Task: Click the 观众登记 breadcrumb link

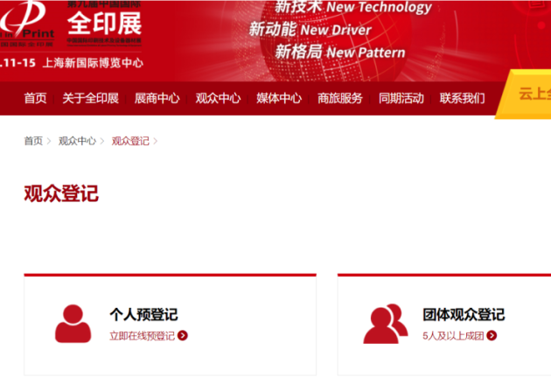Action: click(130, 141)
